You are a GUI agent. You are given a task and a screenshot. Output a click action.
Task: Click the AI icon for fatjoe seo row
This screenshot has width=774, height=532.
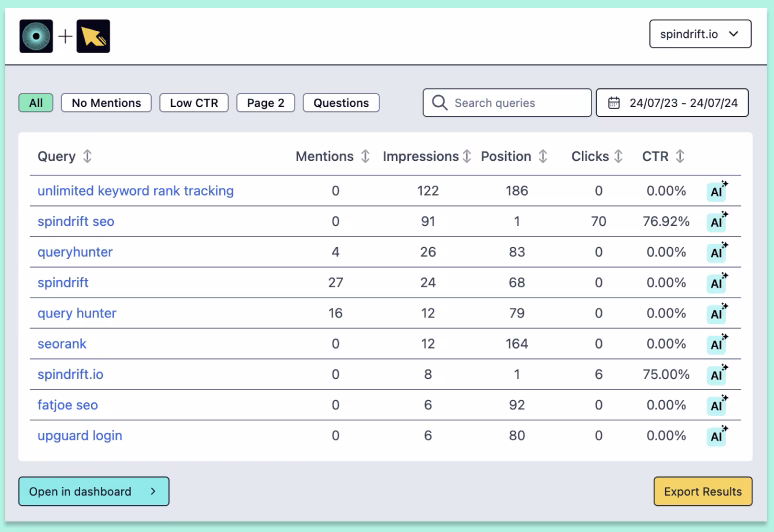(716, 405)
